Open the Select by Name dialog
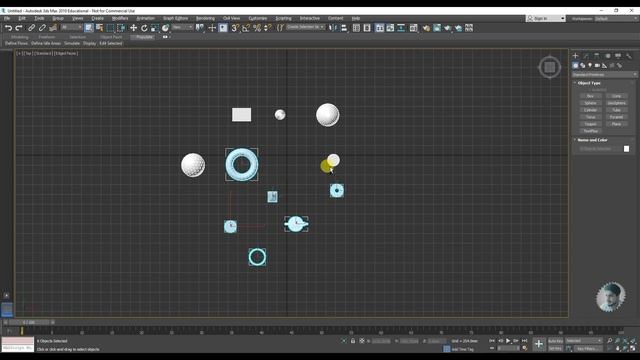 pos(99,28)
